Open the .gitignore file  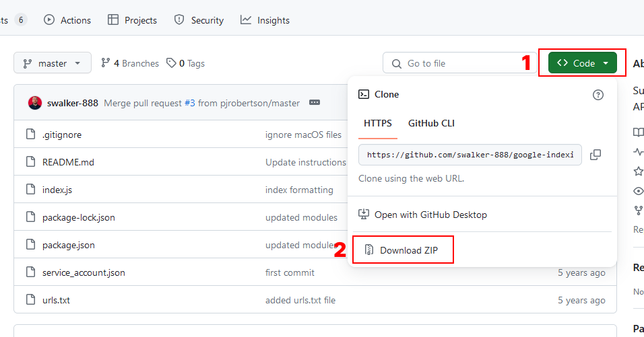(61, 135)
